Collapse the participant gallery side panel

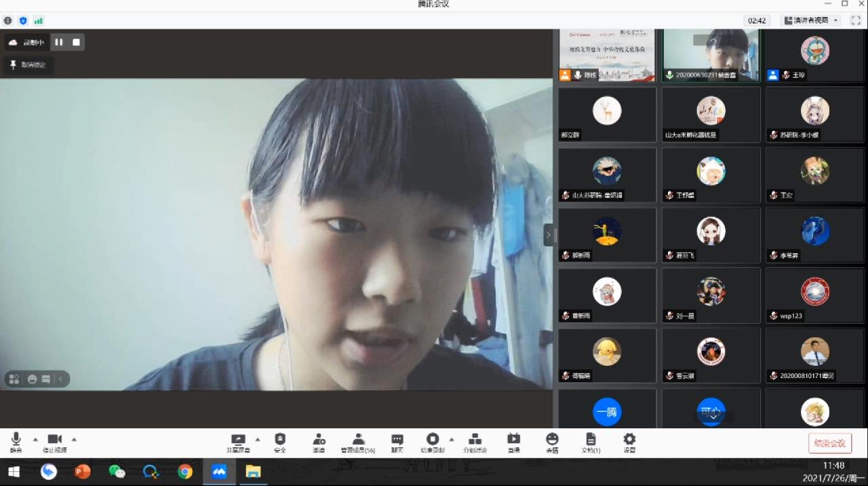point(549,235)
